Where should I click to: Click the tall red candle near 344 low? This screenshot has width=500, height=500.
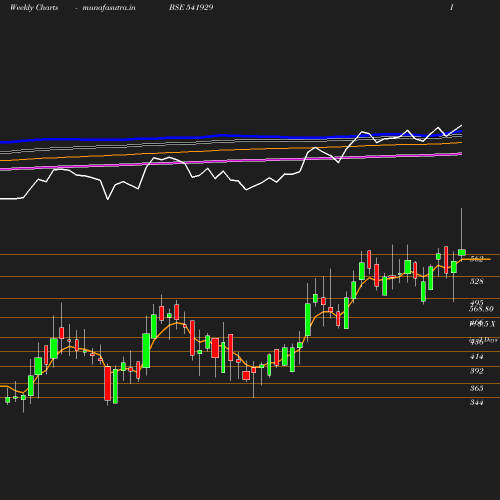108,383
